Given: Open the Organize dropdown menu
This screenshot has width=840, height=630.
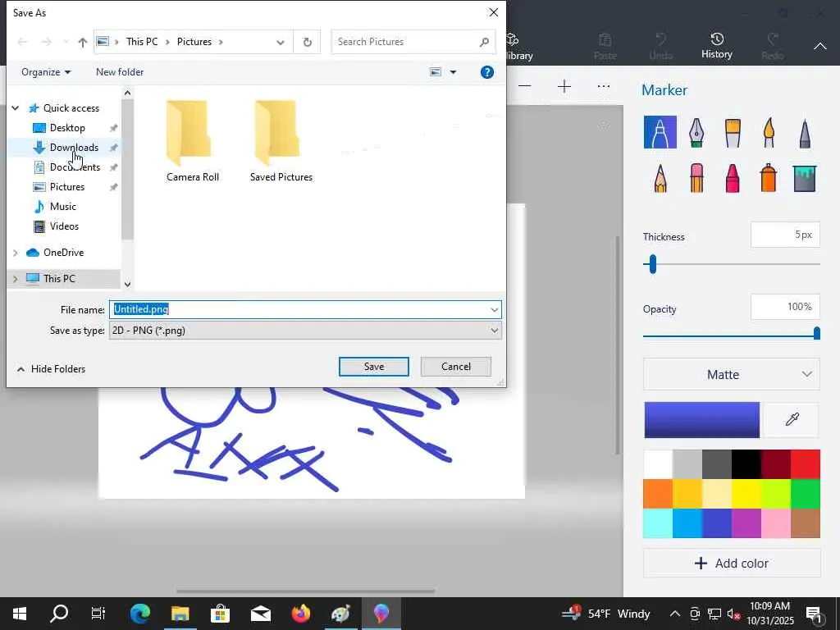Looking at the screenshot, I should (46, 72).
